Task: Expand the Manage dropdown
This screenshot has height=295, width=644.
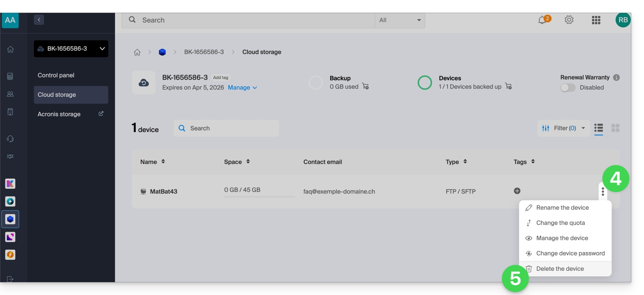Action: [242, 88]
